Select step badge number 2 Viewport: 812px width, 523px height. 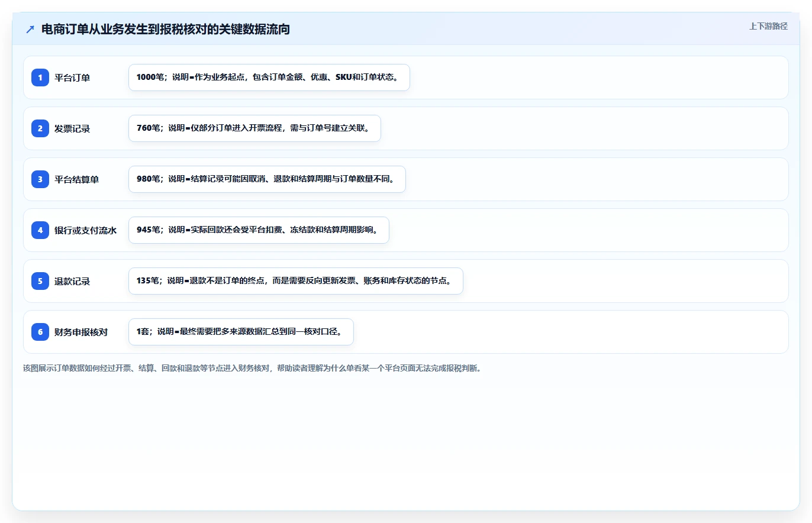[40, 128]
